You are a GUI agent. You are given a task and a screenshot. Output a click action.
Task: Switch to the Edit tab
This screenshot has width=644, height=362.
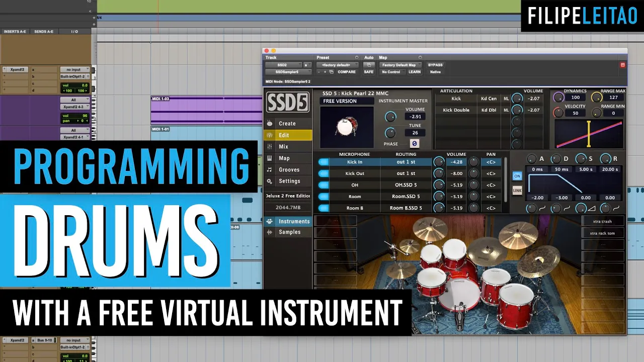click(x=287, y=135)
